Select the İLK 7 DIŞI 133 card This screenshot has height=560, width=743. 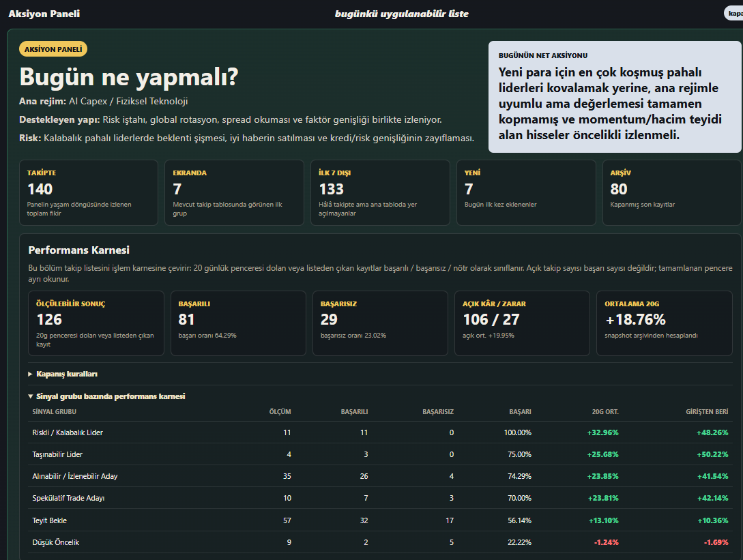[x=380, y=192]
